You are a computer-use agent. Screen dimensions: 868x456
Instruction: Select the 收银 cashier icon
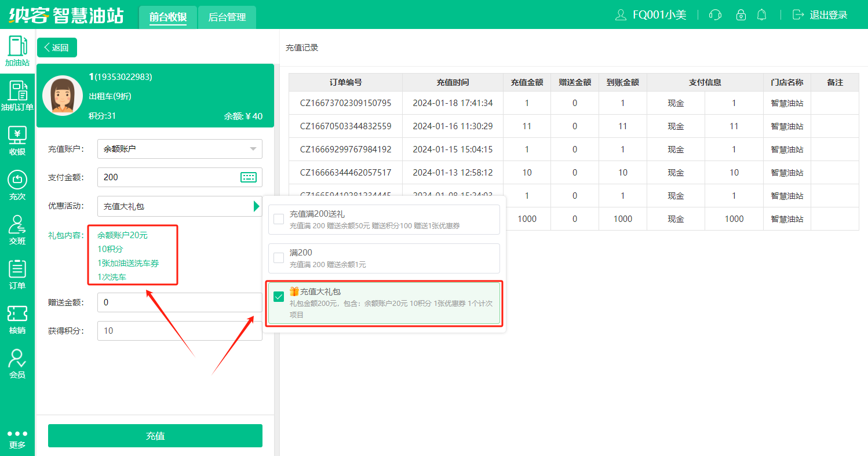point(17,141)
